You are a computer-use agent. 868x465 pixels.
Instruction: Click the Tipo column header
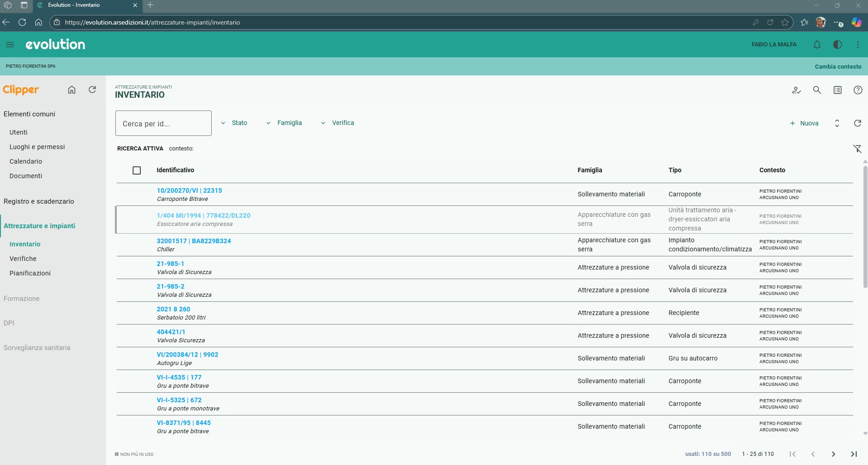click(675, 170)
